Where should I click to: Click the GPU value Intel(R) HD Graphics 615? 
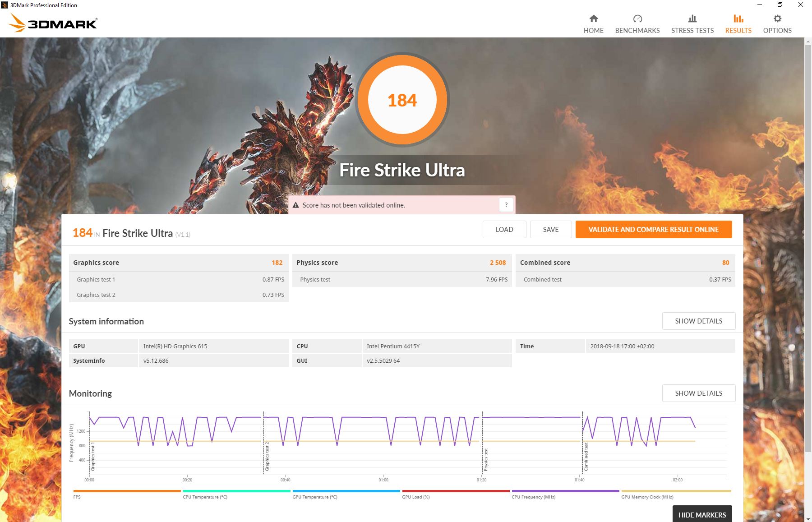[175, 346]
